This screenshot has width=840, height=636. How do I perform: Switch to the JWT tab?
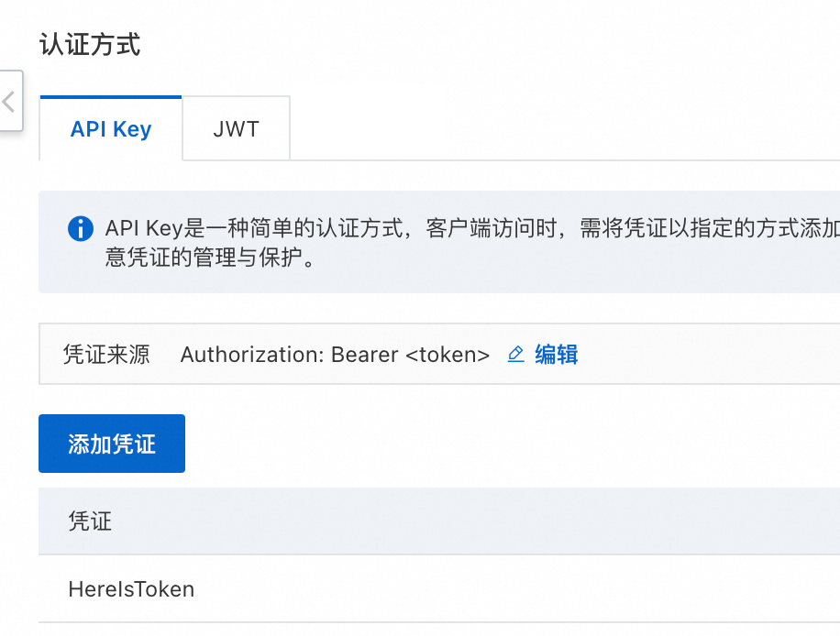[237, 128]
